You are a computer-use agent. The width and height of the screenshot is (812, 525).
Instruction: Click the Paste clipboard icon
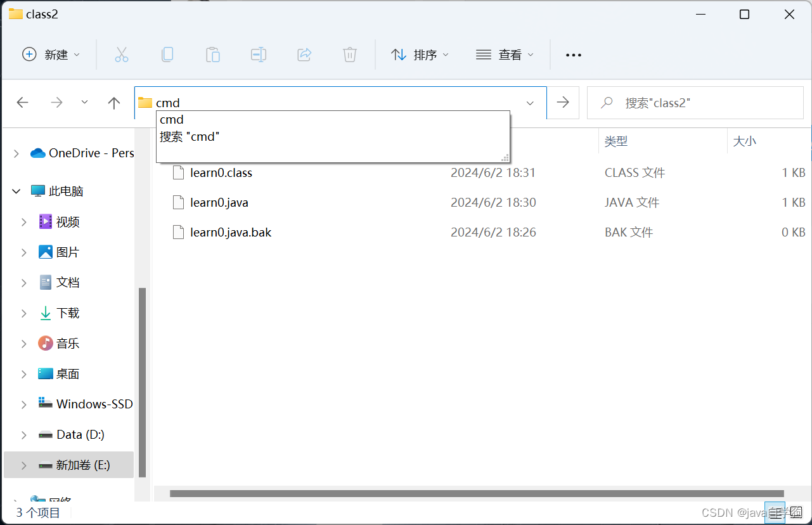pos(213,55)
